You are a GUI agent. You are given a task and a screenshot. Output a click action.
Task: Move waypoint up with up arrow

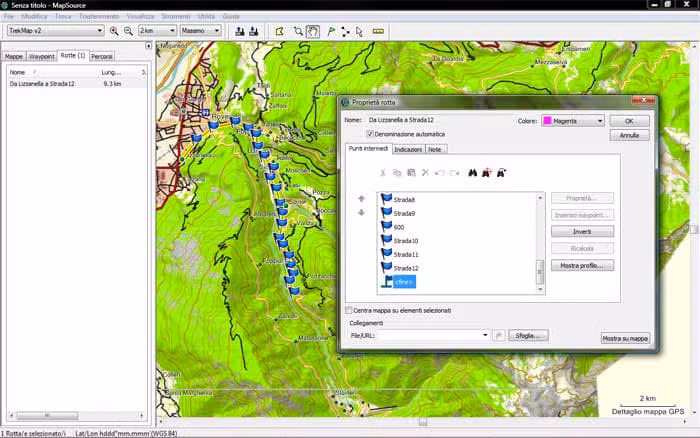pyautogui.click(x=361, y=199)
